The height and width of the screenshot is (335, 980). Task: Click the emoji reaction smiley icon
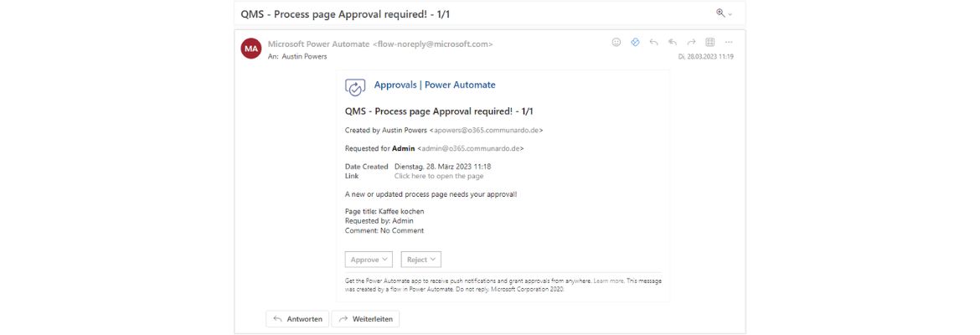pos(616,42)
